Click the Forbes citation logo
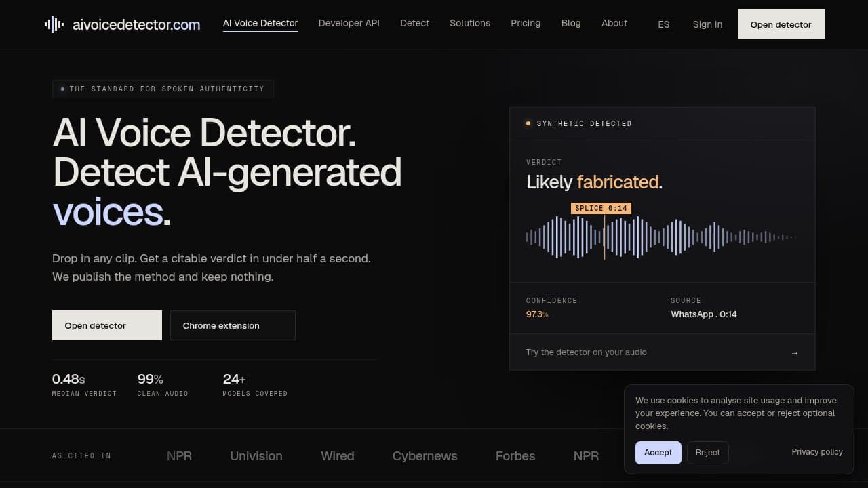868x488 pixels. (x=515, y=456)
